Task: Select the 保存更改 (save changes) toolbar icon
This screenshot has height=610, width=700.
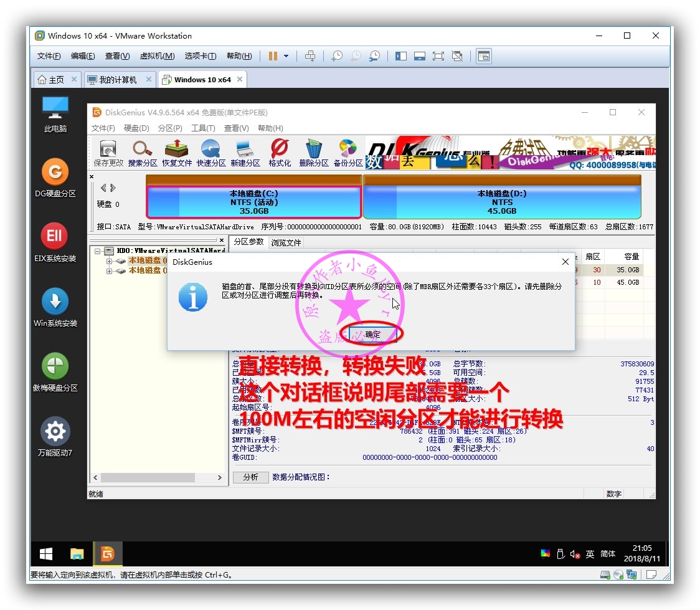Action: click(x=107, y=151)
